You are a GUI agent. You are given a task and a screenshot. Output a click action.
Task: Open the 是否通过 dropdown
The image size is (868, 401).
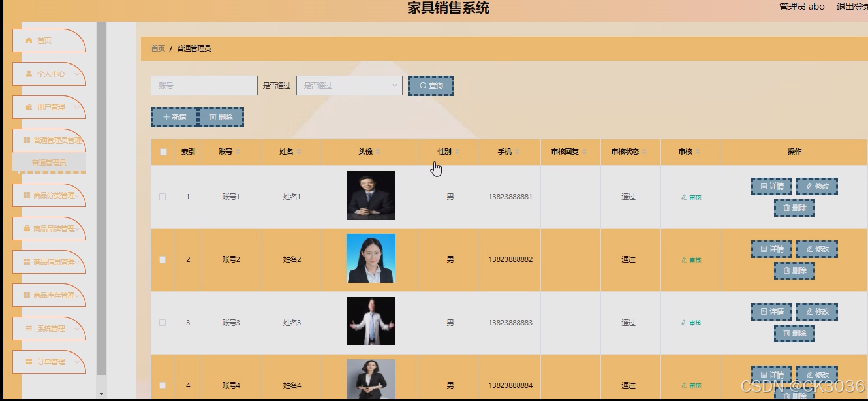(349, 86)
